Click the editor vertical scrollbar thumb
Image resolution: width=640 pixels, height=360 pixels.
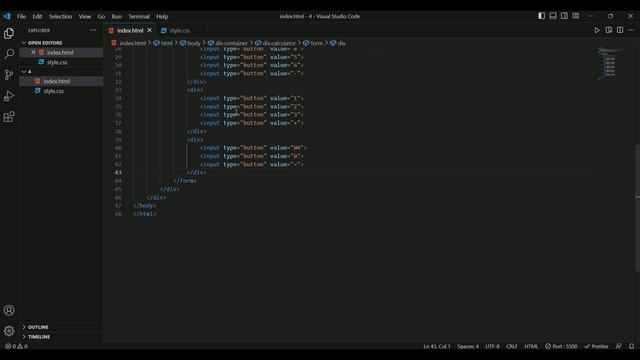[x=637, y=207]
